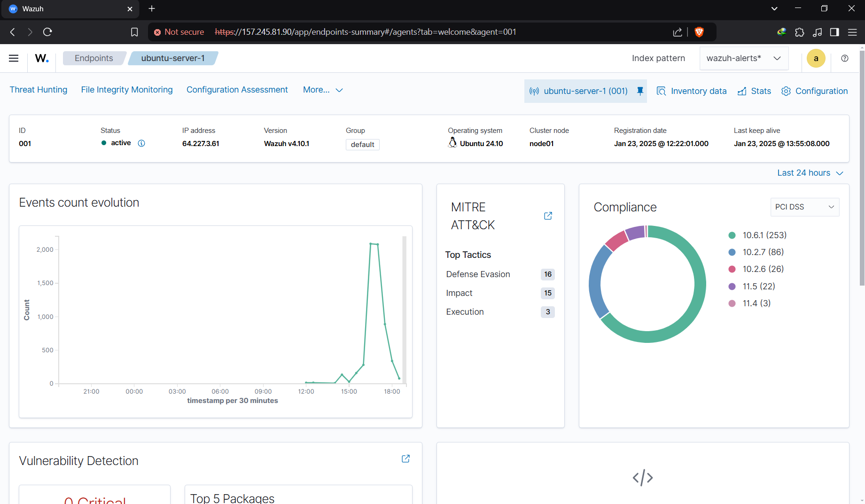Click the Not secure warning icon
865x504 pixels.
[157, 32]
